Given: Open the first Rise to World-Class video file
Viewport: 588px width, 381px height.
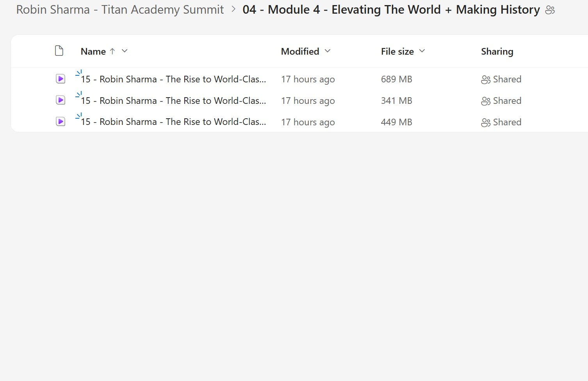Looking at the screenshot, I should pos(173,79).
